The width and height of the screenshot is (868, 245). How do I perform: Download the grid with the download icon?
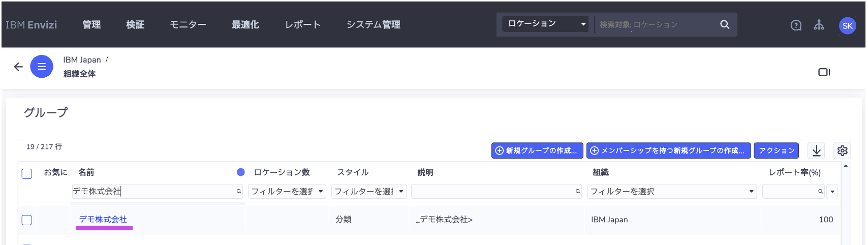pos(817,150)
